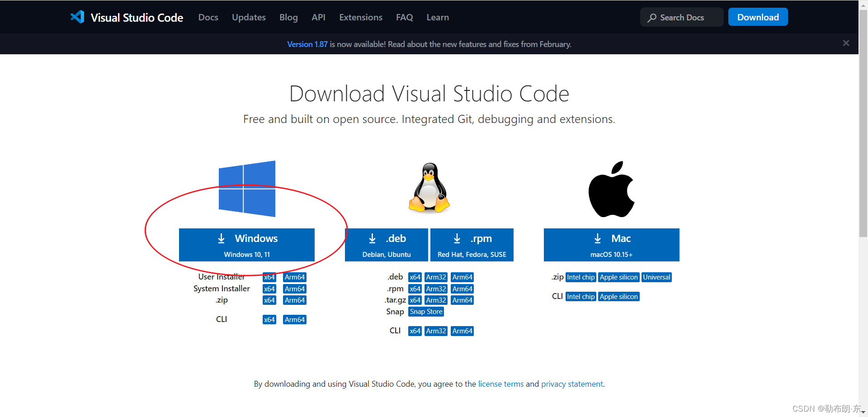Select Linux .tar.gz Arm64 download
Viewport: 868px width, 417px height.
point(462,300)
